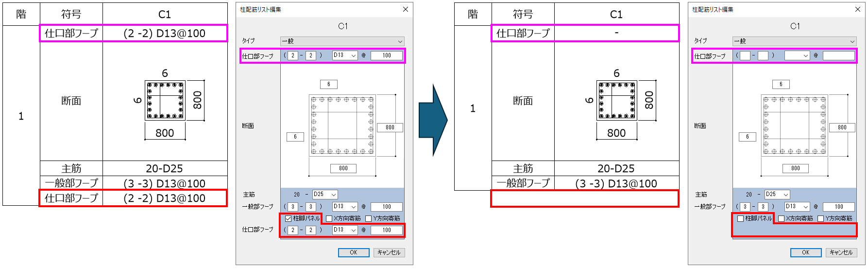Click bottom 仕口部フープ pitch 100 field, left dialog

[387, 230]
